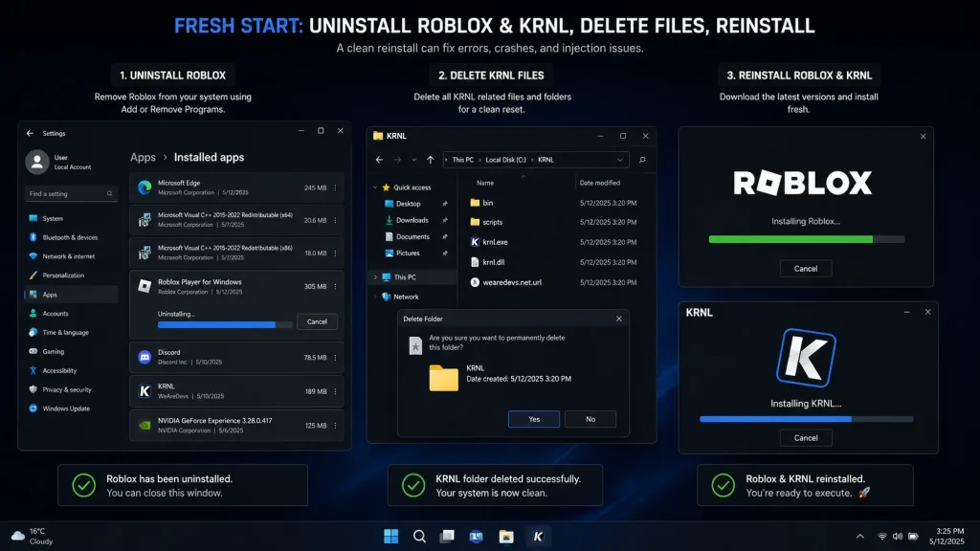Open more options for Microsoft Edge
Image resolution: width=980 pixels, height=551 pixels.
(x=336, y=188)
